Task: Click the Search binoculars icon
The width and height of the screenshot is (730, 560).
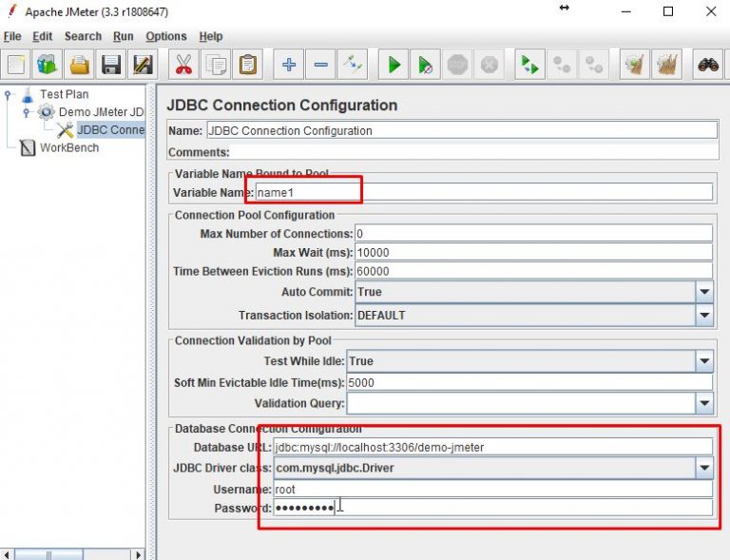Action: tap(708, 66)
